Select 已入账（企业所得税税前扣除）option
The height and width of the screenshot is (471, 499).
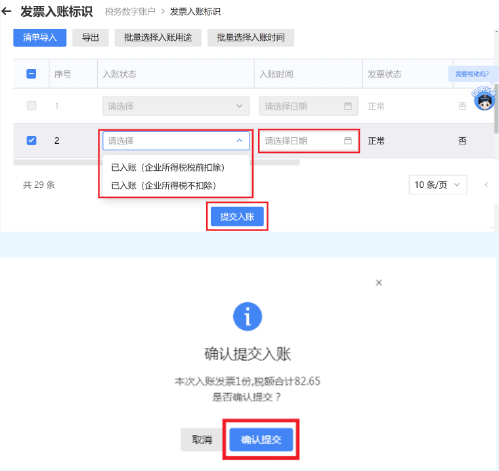pyautogui.click(x=168, y=167)
